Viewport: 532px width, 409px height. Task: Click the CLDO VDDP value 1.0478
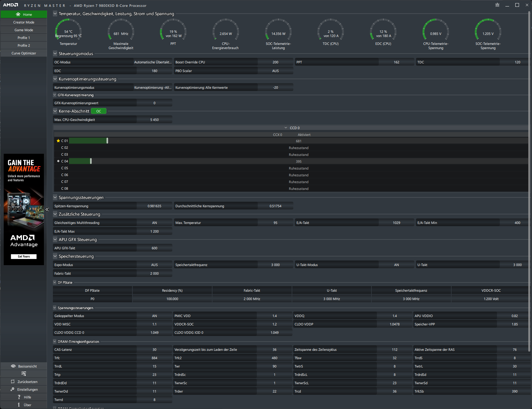tap(395, 324)
